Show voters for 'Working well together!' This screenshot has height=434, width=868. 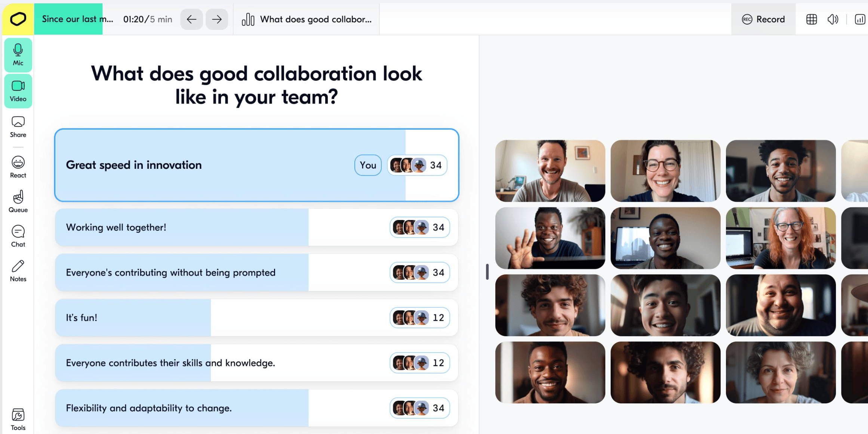[x=420, y=227]
